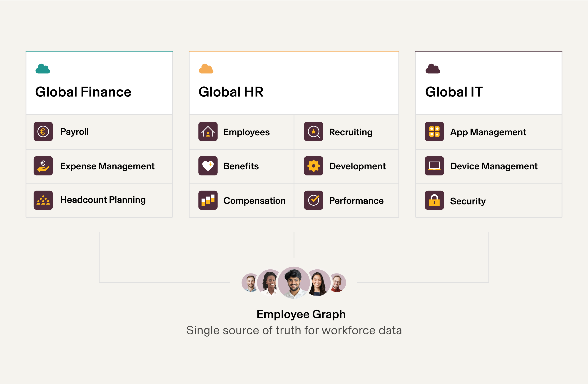Click the Payroll euro coin icon
The height and width of the screenshot is (384, 588).
click(x=43, y=132)
